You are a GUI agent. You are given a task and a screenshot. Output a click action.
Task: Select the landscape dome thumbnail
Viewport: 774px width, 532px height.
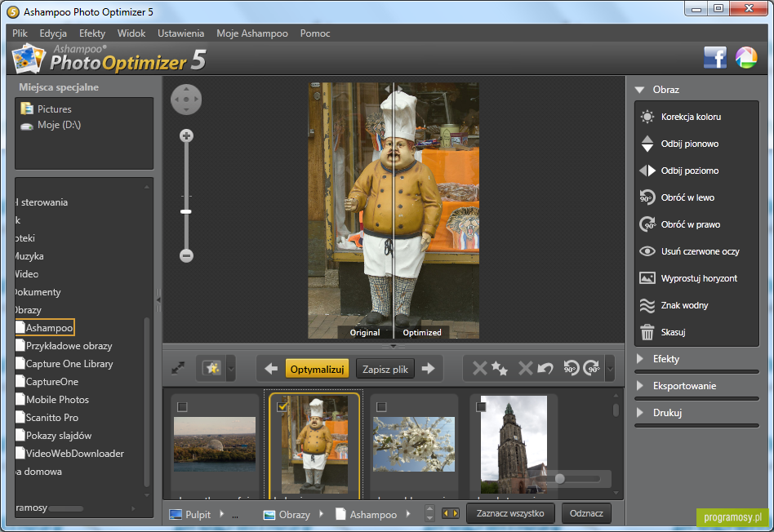point(215,444)
